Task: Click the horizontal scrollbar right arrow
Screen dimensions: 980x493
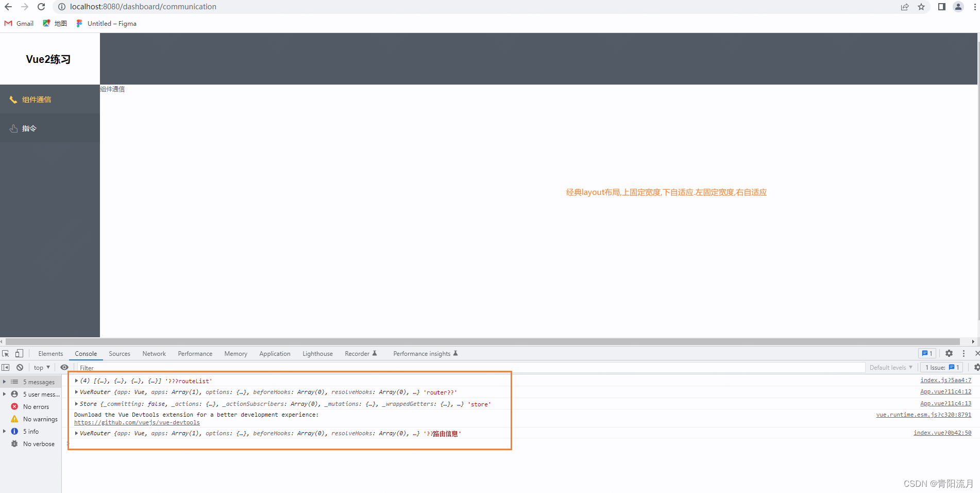Action: (973, 341)
